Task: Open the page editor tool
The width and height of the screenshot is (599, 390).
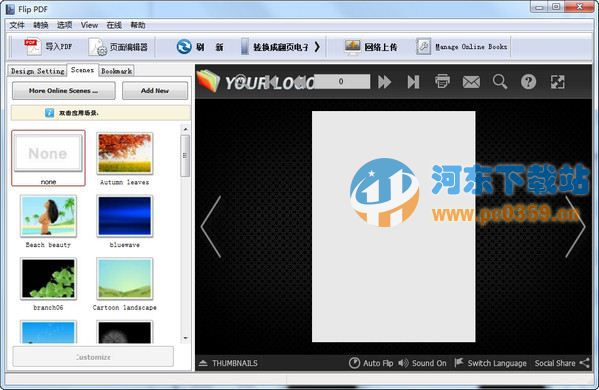Action: pos(118,47)
